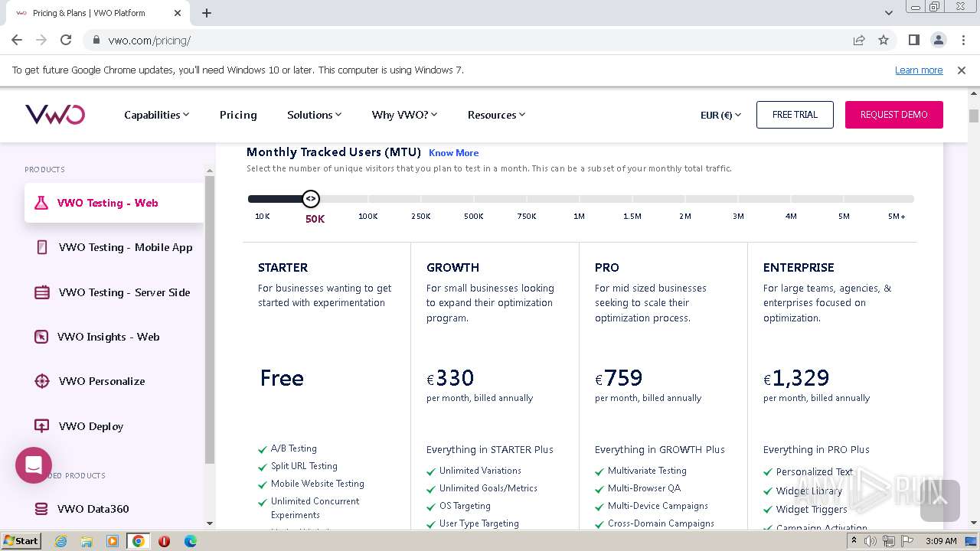Show hidden system tray icons
Image resolution: width=980 pixels, height=551 pixels.
point(854,541)
